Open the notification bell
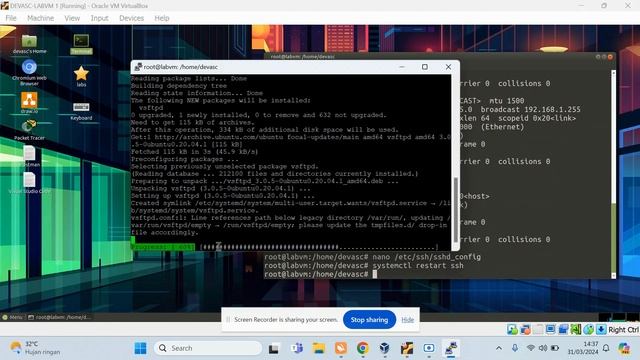640x360 pixels. point(606,348)
